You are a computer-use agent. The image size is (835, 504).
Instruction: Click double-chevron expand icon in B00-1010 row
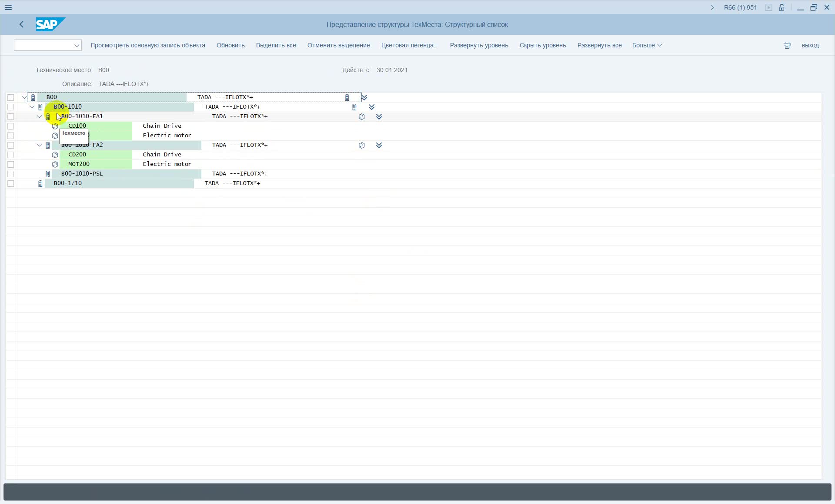pyautogui.click(x=371, y=107)
